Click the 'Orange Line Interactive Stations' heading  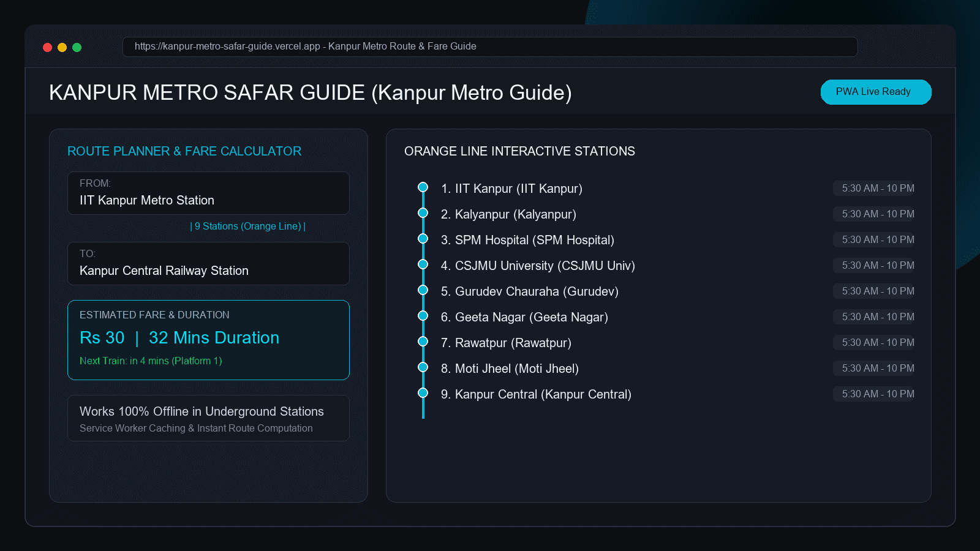(x=519, y=151)
